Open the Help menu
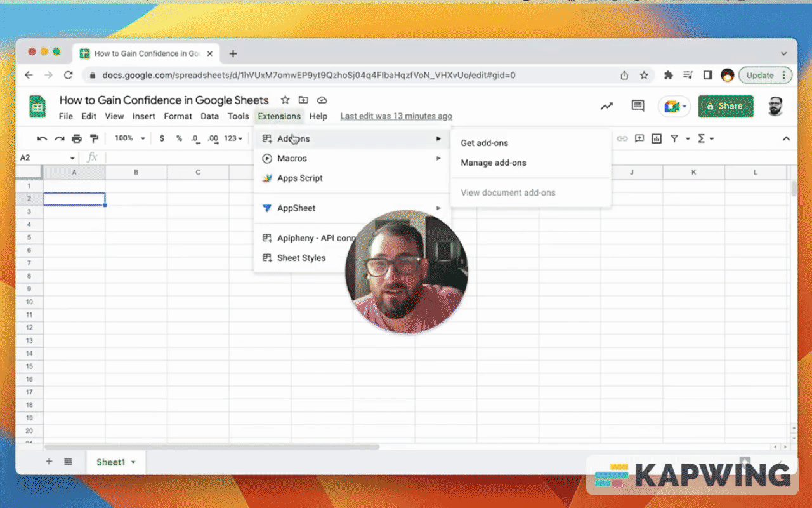Image resolution: width=812 pixels, height=508 pixels. pos(318,116)
